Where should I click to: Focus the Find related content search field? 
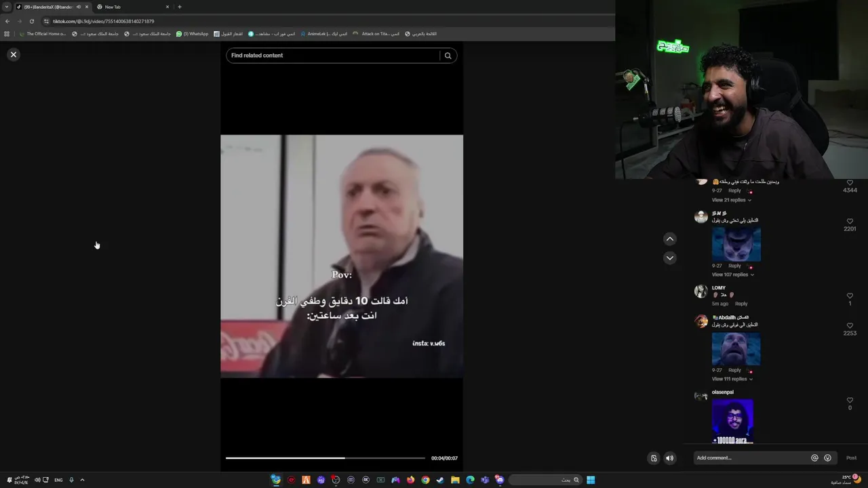click(333, 56)
